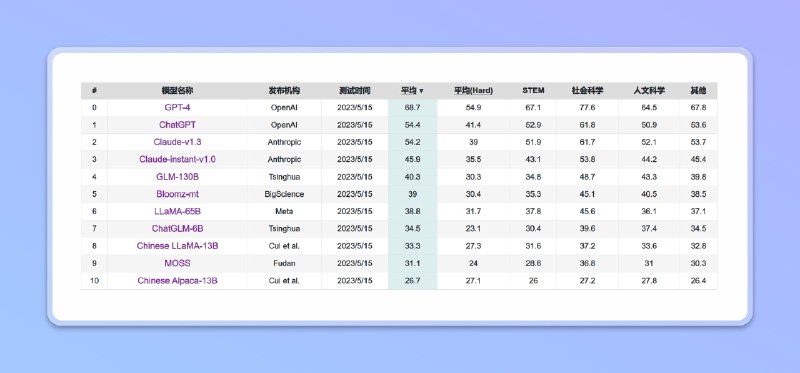
Task: Click Tsinghua in the GLM-130B row
Action: coord(284,177)
